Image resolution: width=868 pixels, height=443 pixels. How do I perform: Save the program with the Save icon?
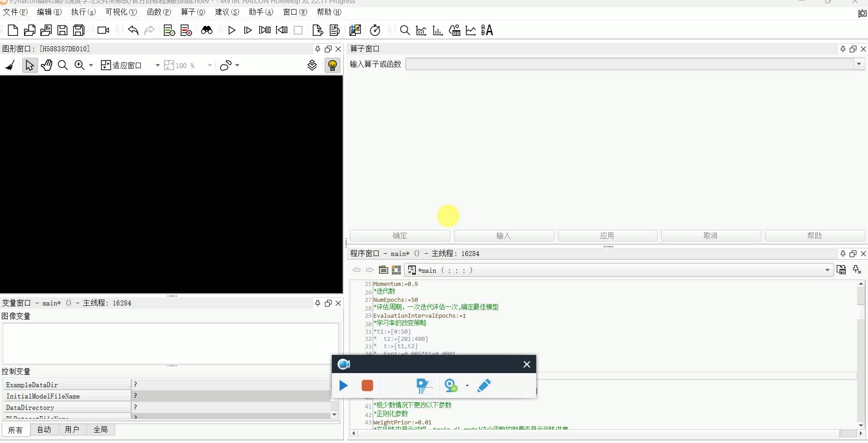(62, 30)
